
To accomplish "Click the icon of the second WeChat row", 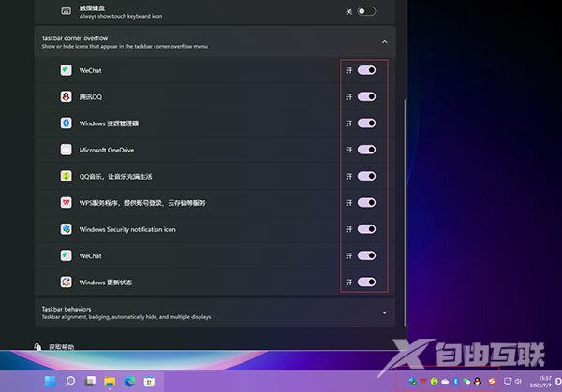I will pyautogui.click(x=66, y=255).
